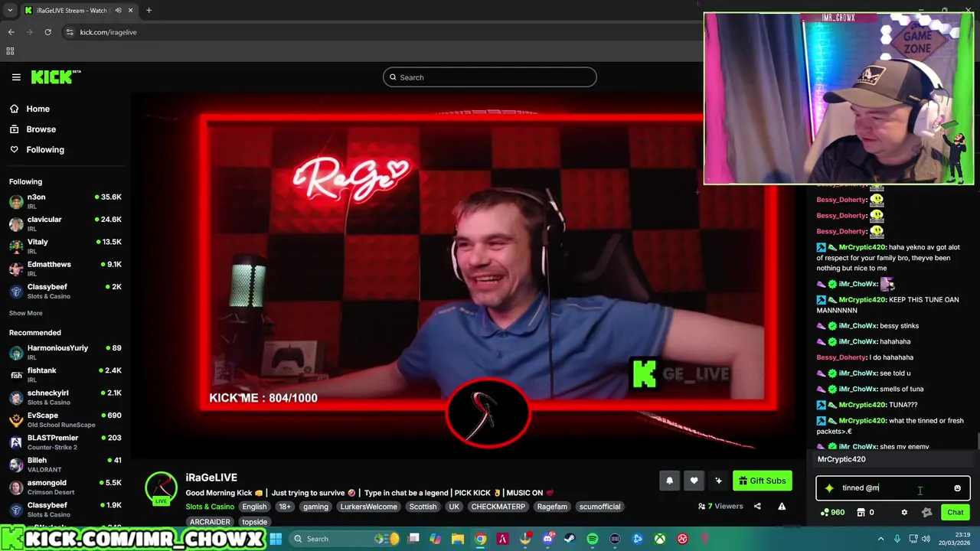Click green sparkle icon in chat input
Image resolution: width=980 pixels, height=551 pixels.
829,487
